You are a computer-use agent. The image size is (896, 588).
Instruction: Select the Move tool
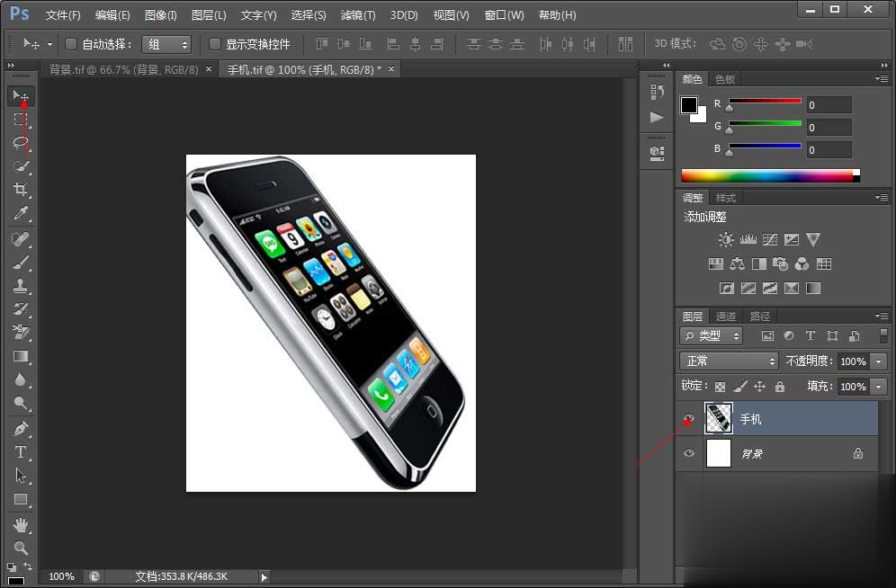tap(21, 95)
